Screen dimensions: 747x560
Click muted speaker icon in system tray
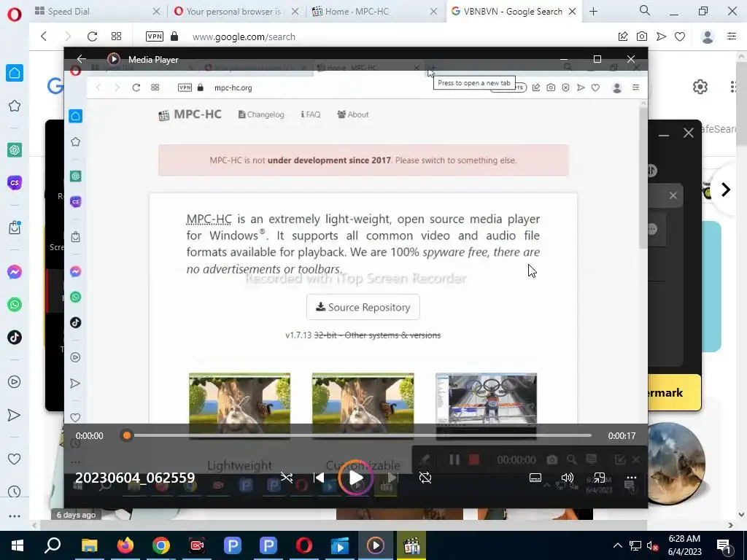point(652,545)
